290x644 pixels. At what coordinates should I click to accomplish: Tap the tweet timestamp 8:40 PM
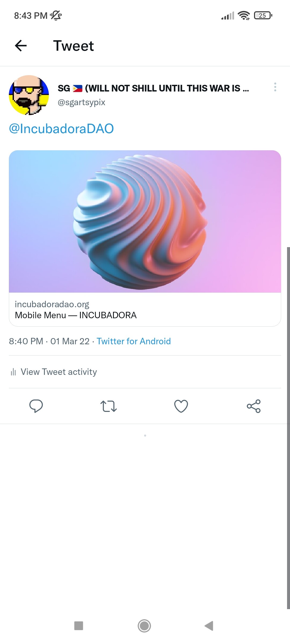click(x=26, y=341)
